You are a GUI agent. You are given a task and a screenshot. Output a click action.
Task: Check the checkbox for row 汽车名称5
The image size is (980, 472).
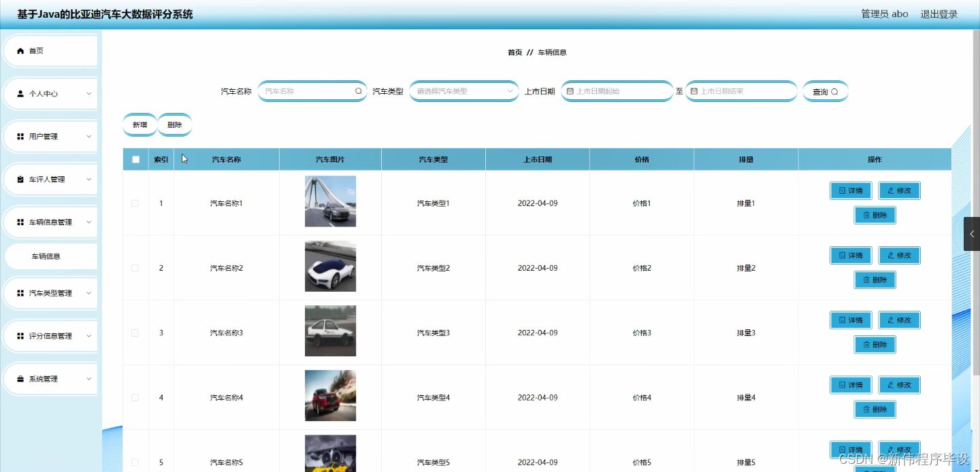coord(135,462)
